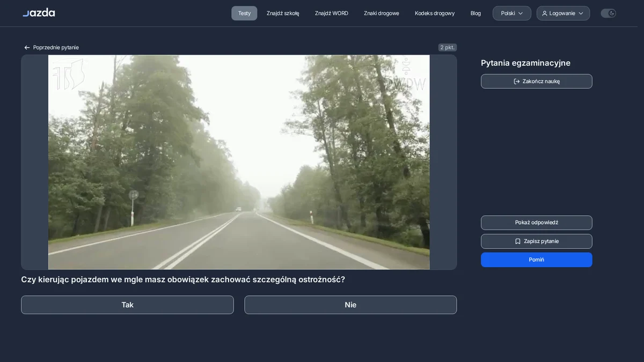Go back via Poprzednie pytanie link
Screen dimensions: 644x362
coord(51,48)
